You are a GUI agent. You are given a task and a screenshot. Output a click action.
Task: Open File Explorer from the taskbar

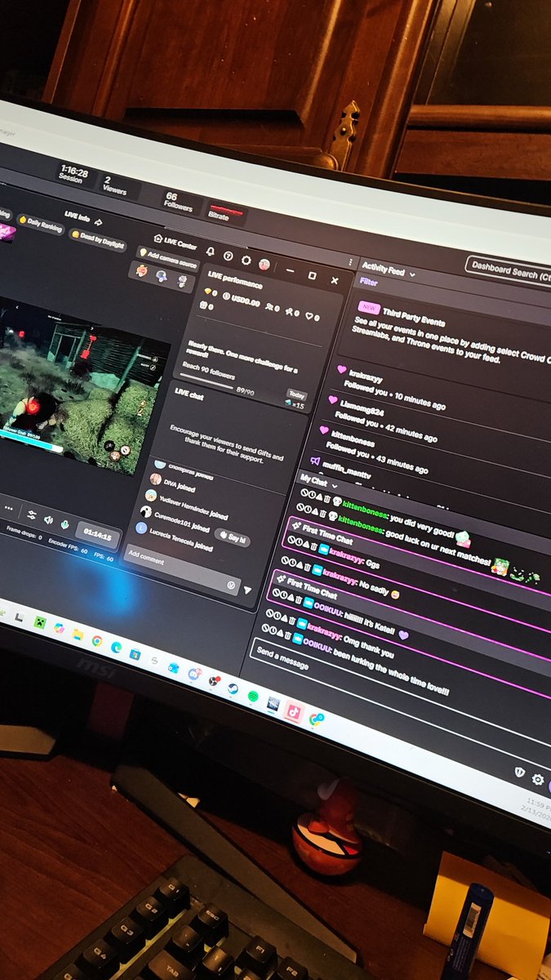[78, 634]
